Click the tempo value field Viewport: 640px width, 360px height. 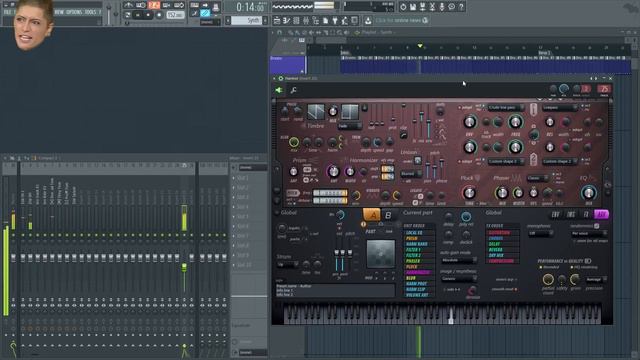click(175, 15)
